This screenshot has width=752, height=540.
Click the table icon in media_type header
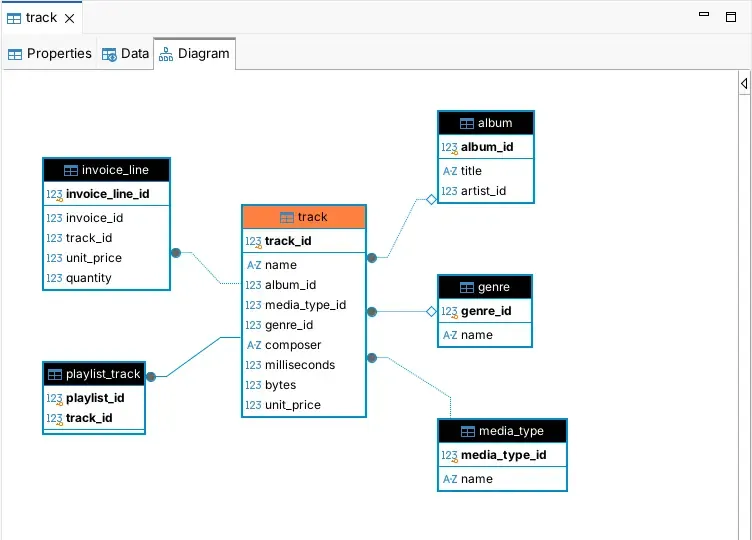[x=468, y=432]
